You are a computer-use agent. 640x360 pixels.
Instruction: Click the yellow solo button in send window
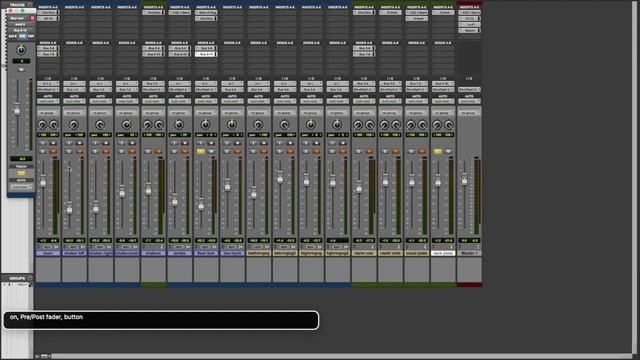click(x=21, y=173)
